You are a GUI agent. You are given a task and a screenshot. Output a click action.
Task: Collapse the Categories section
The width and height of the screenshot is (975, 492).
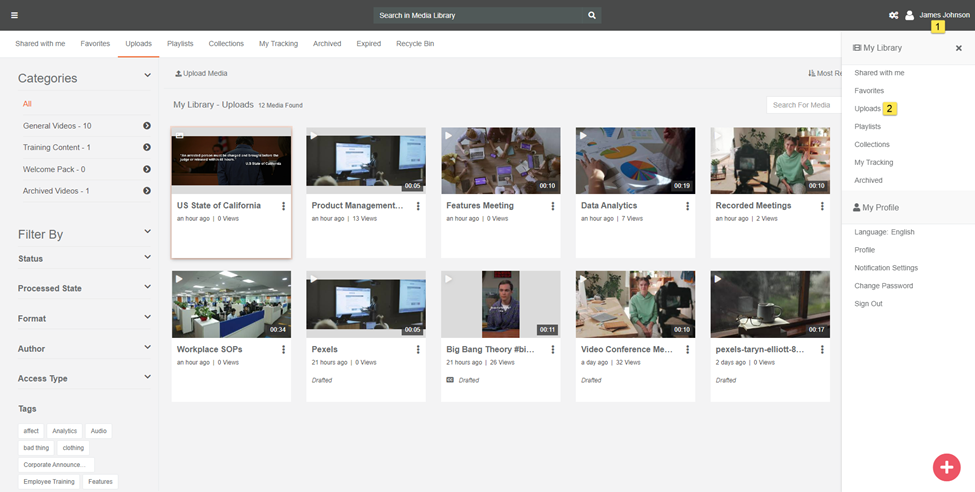coord(147,76)
